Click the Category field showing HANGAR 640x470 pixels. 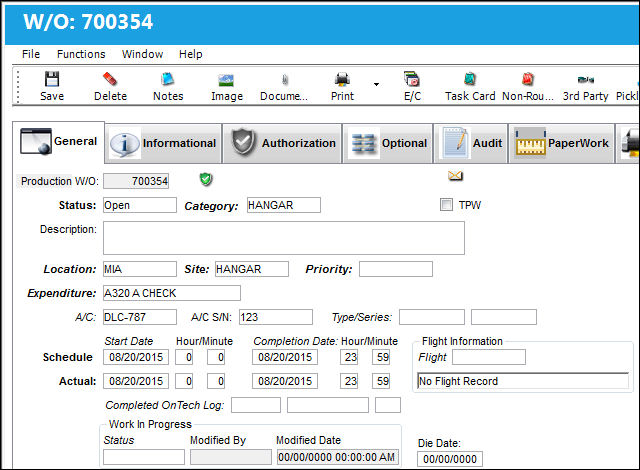(x=284, y=205)
